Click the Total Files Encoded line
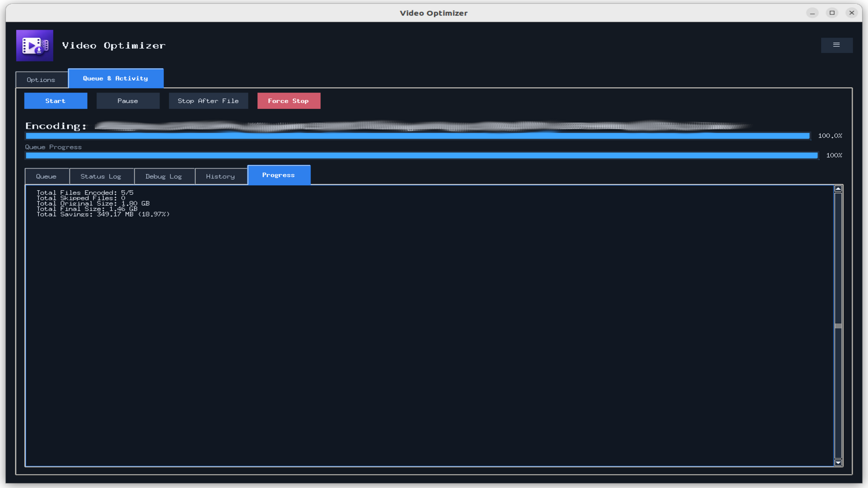 pyautogui.click(x=85, y=193)
